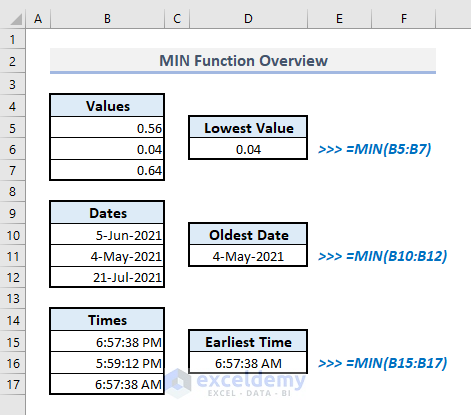Select column D header

click(x=248, y=19)
